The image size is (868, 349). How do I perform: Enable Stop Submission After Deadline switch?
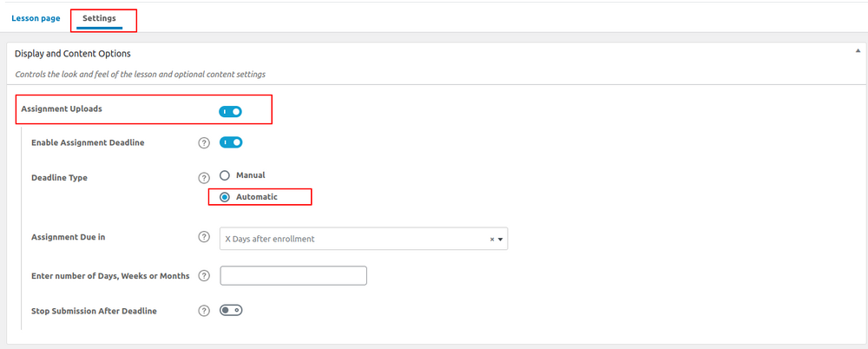click(x=230, y=310)
